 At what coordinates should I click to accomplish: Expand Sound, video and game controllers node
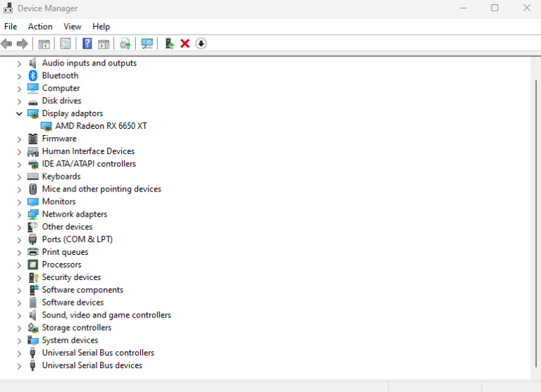pos(19,315)
